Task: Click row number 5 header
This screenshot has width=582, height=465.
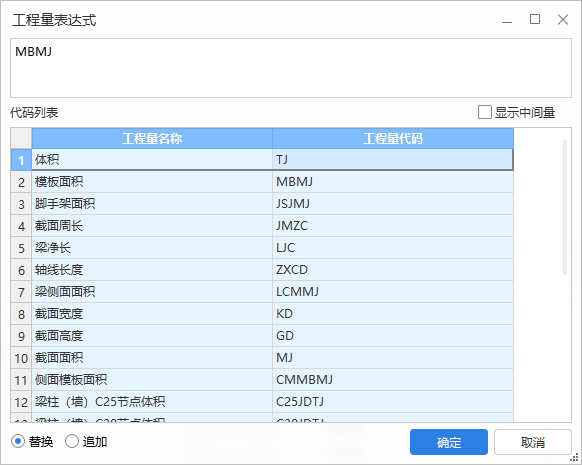Action: point(21,248)
